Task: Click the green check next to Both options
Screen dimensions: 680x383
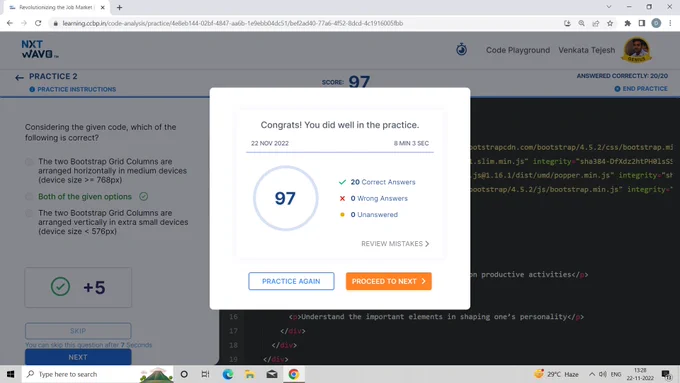Action: (x=144, y=196)
